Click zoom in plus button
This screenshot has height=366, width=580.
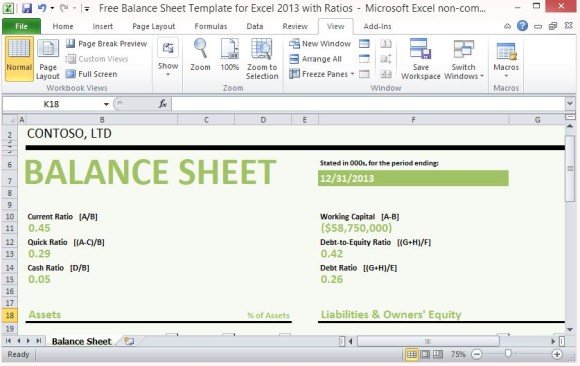557,355
